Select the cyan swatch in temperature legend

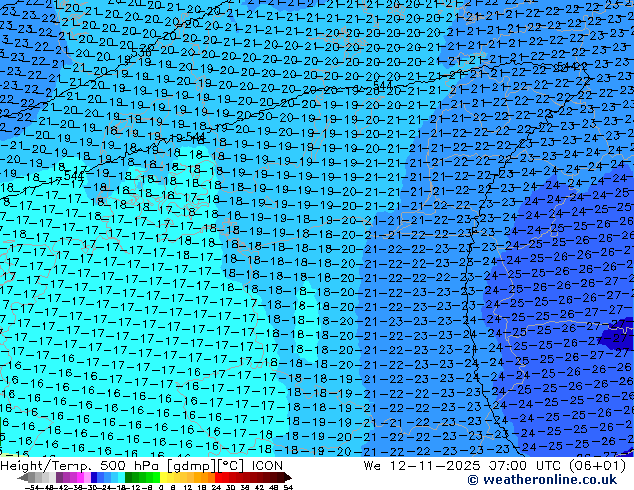coord(121,477)
